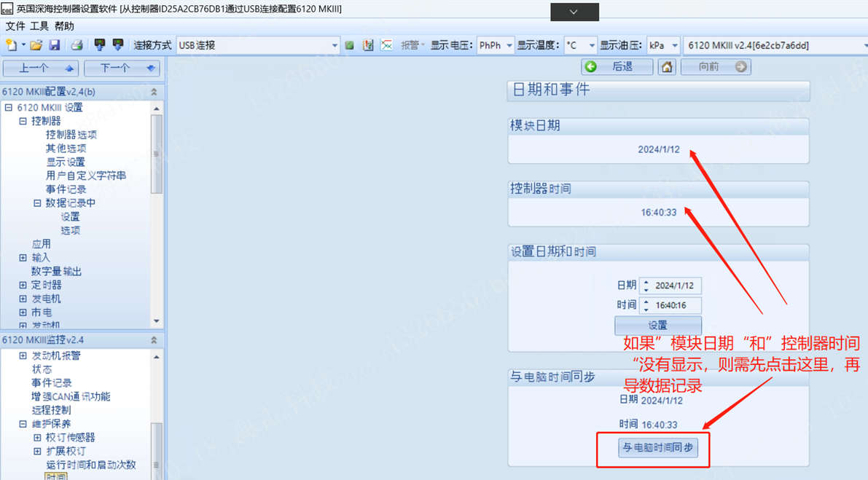868x480 pixels.
Task: Select 事件记录 in the monitoring tree
Action: 52,382
